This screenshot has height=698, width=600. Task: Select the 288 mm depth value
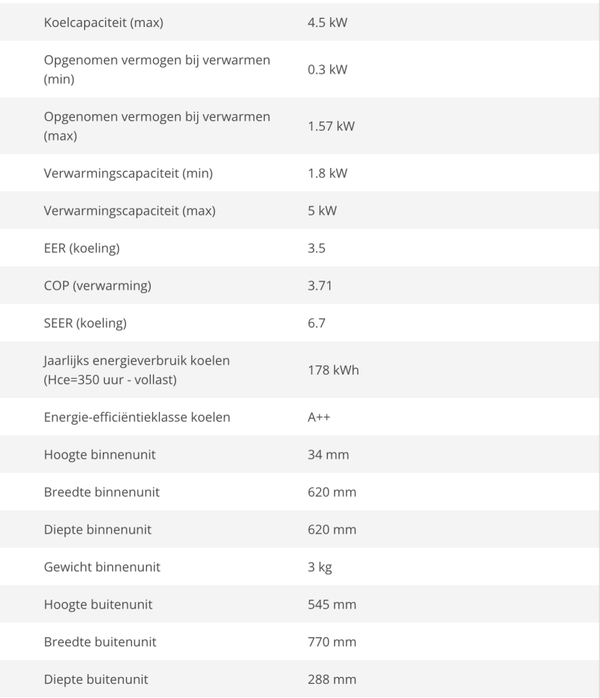pyautogui.click(x=332, y=679)
